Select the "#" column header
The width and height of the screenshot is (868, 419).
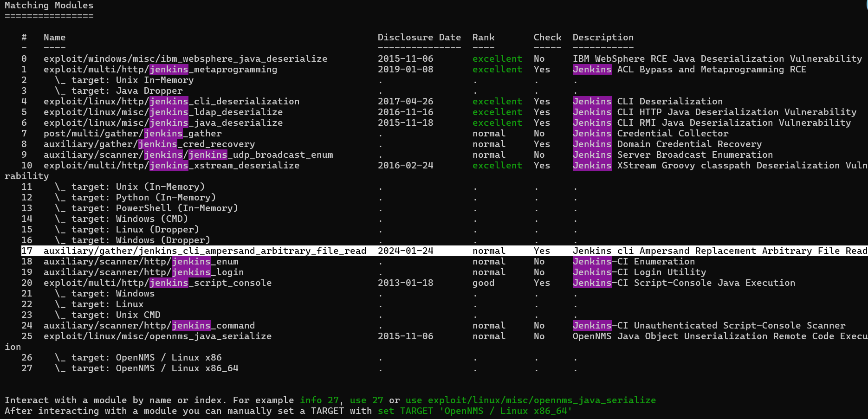tap(24, 38)
